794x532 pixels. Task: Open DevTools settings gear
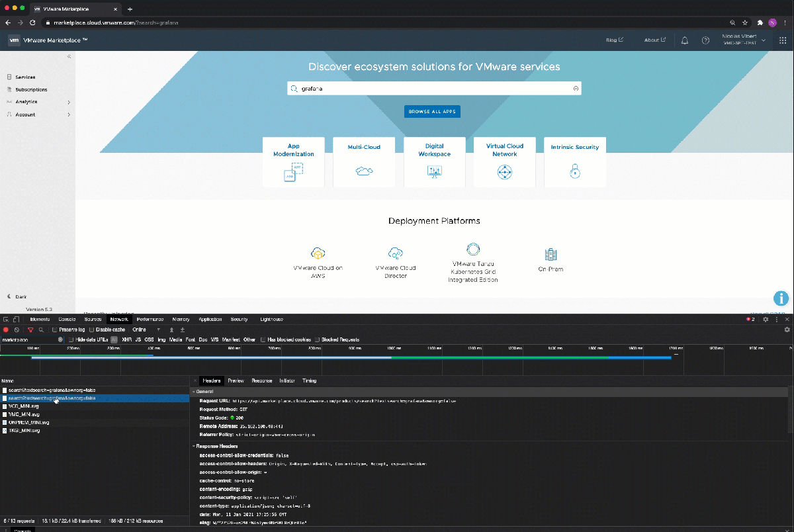(x=766, y=320)
